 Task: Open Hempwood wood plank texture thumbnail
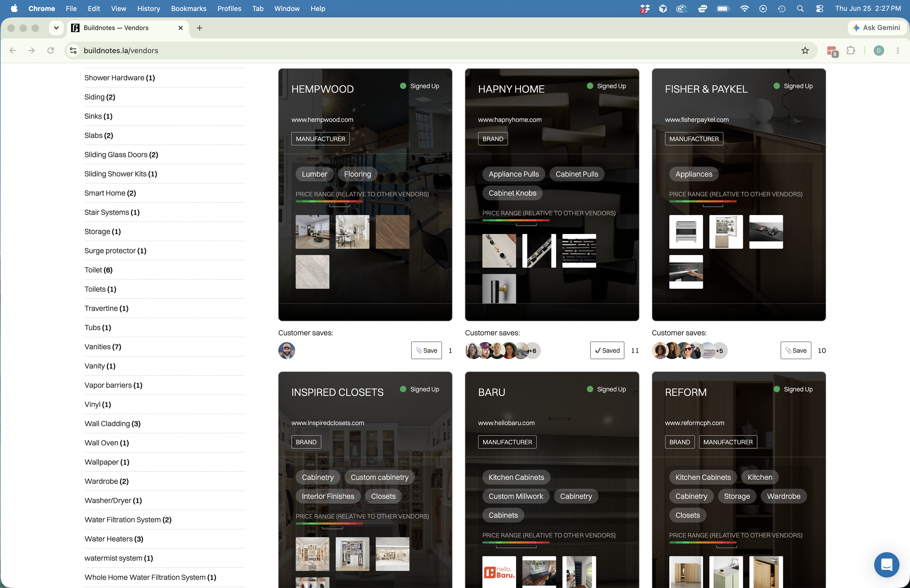point(392,232)
